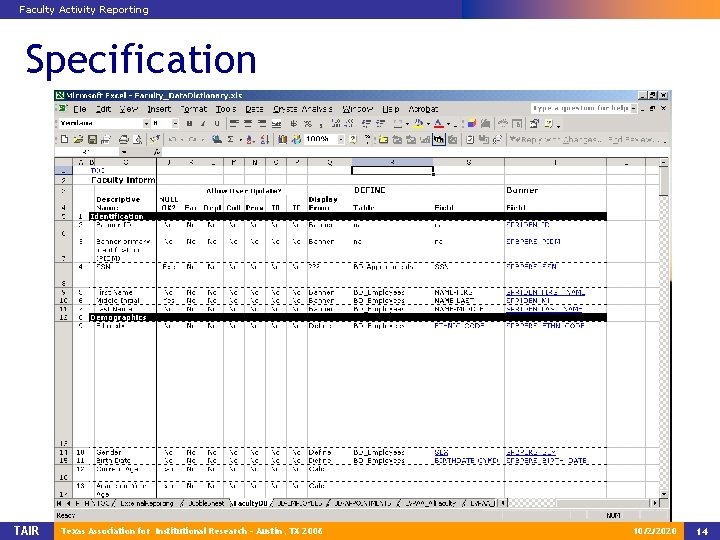The image size is (720, 540).
Task: Select the Demographics section header row
Action: coord(348,317)
